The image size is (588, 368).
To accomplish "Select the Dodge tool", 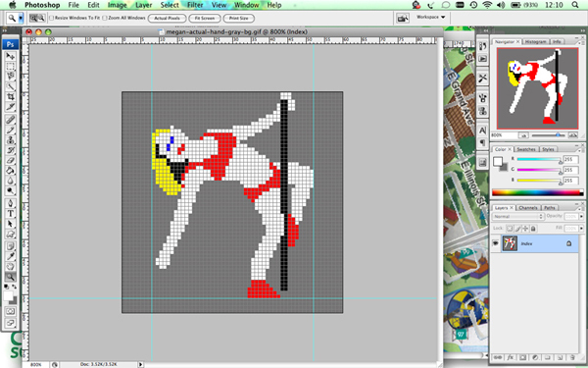I will pyautogui.click(x=11, y=190).
